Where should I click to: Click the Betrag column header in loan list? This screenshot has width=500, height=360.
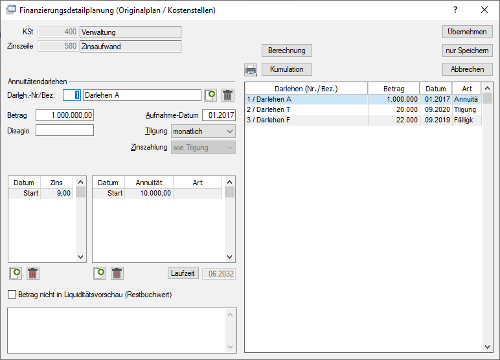click(x=394, y=89)
